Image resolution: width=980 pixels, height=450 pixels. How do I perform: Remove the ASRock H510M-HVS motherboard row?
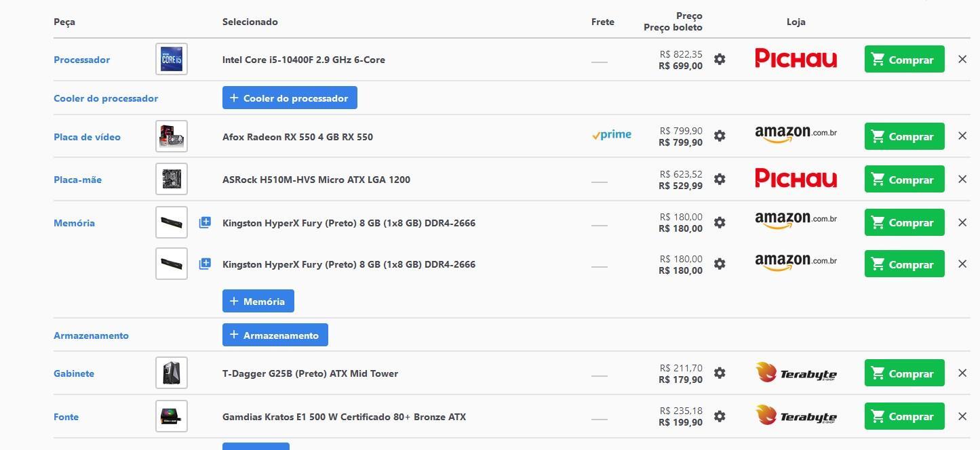[962, 180]
